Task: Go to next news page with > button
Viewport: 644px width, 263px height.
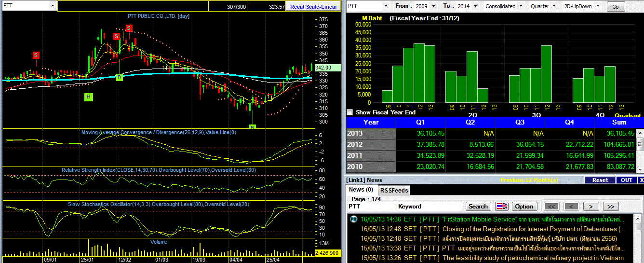Action: tap(590, 207)
